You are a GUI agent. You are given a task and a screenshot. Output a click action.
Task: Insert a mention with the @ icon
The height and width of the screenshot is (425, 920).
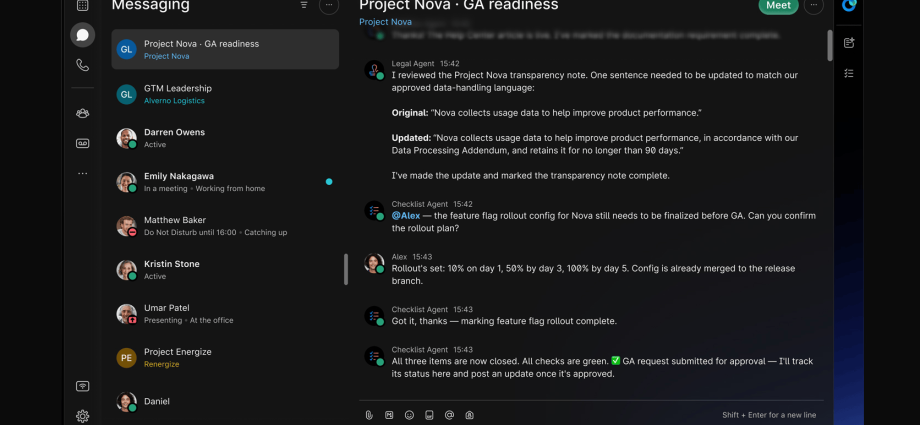click(x=449, y=415)
